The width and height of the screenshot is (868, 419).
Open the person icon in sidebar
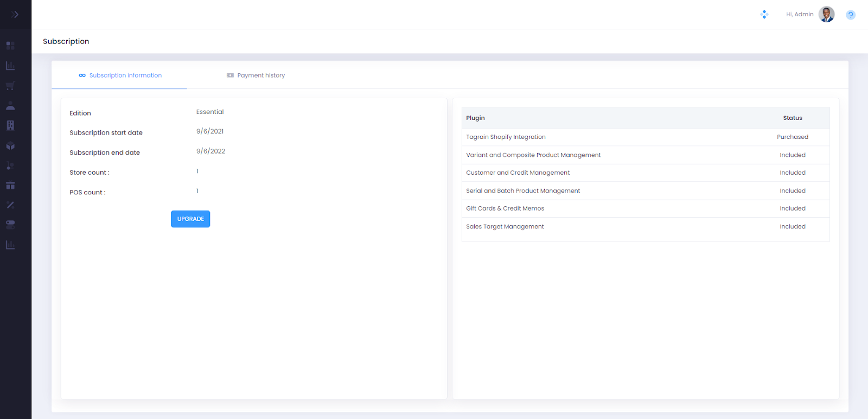[10, 105]
